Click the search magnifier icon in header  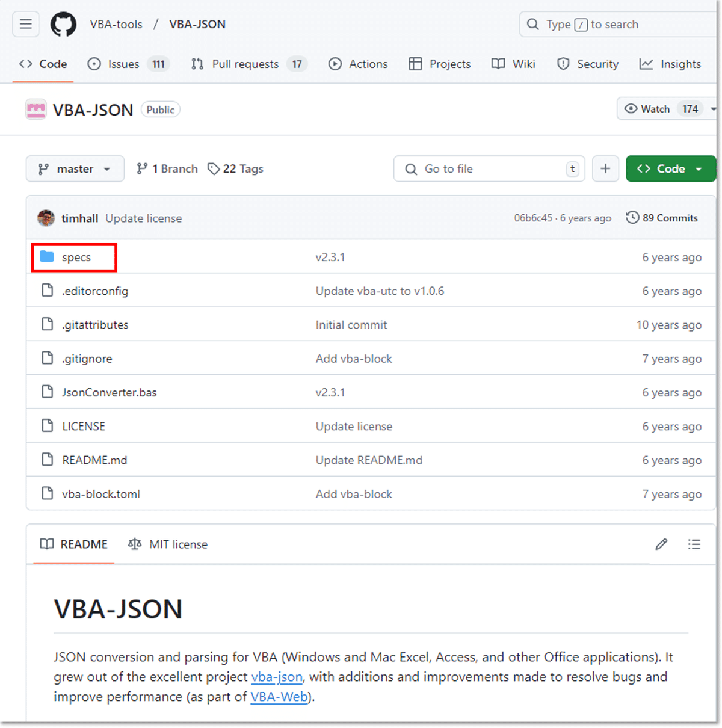pos(532,25)
